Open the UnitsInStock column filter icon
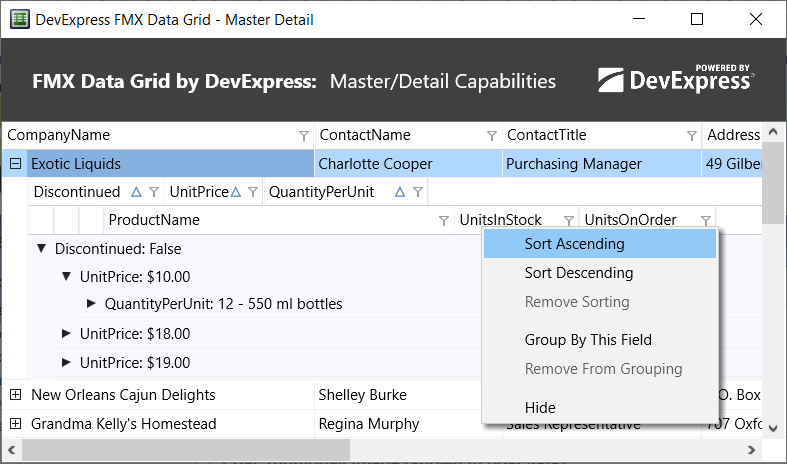Screen dimensions: 787x464 pos(569,220)
